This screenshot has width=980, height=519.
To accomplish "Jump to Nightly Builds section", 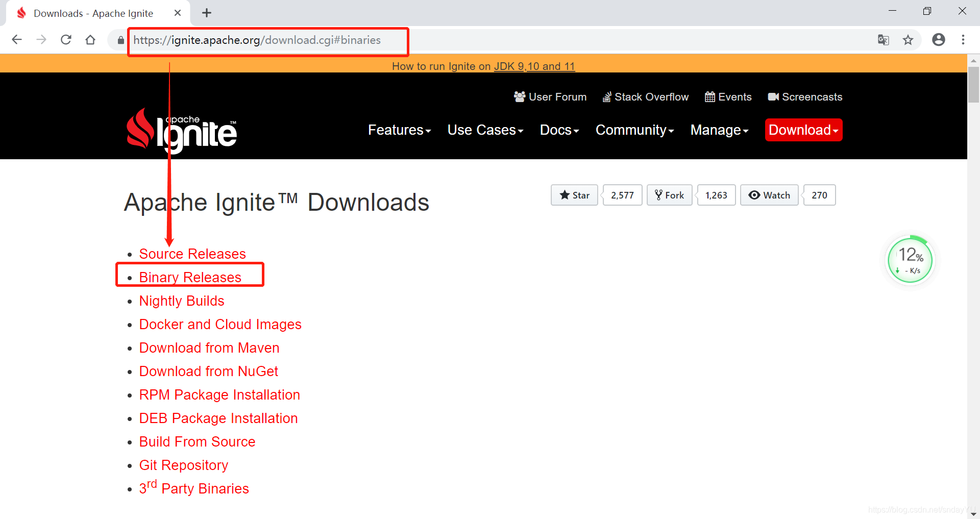I will pyautogui.click(x=182, y=301).
